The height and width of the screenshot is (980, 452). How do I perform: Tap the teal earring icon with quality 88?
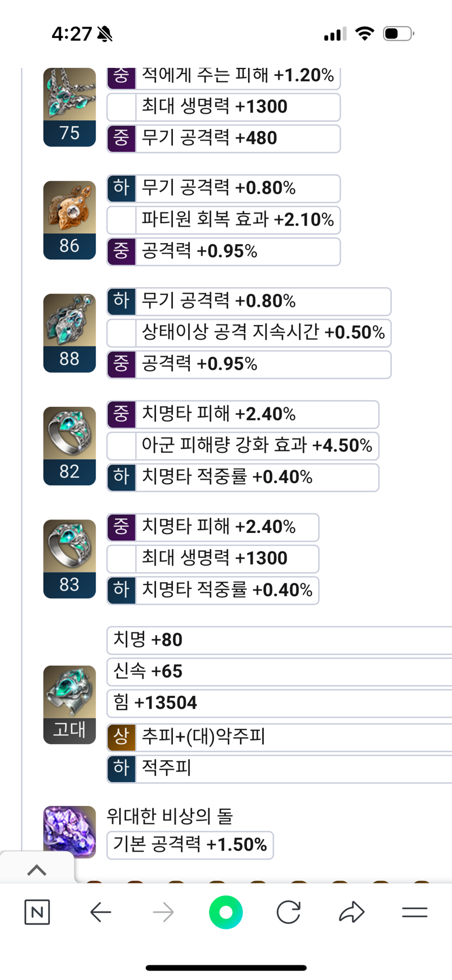(x=69, y=333)
